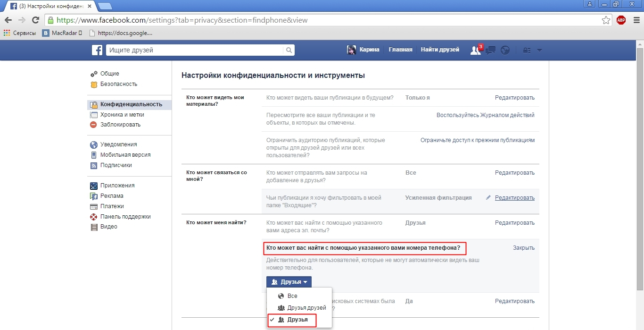
Task: Click the red Blocking icon
Action: click(x=93, y=125)
